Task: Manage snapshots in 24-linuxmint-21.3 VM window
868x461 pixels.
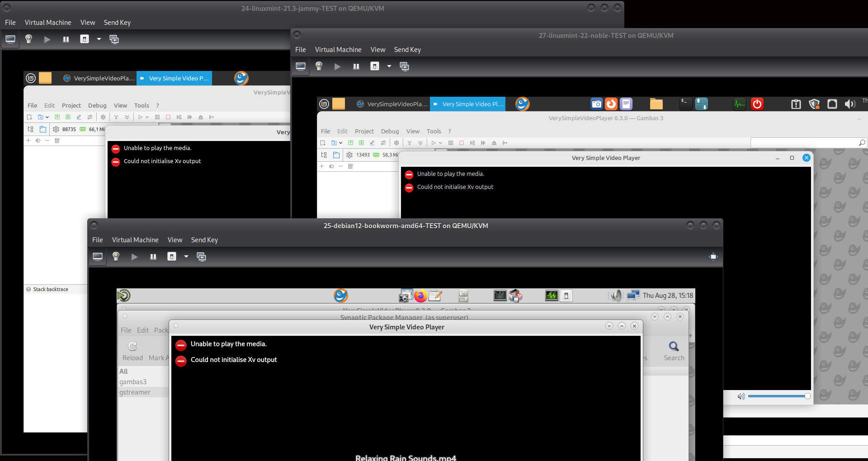Action: [114, 39]
